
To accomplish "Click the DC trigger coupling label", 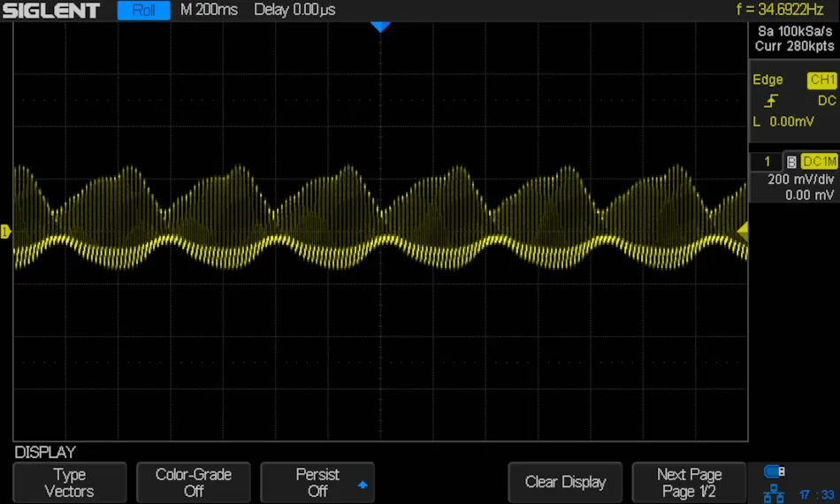I will (x=827, y=101).
